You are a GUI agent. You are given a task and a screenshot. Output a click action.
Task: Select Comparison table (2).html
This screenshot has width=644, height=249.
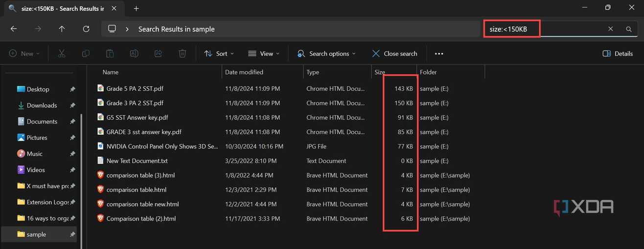pyautogui.click(x=141, y=219)
